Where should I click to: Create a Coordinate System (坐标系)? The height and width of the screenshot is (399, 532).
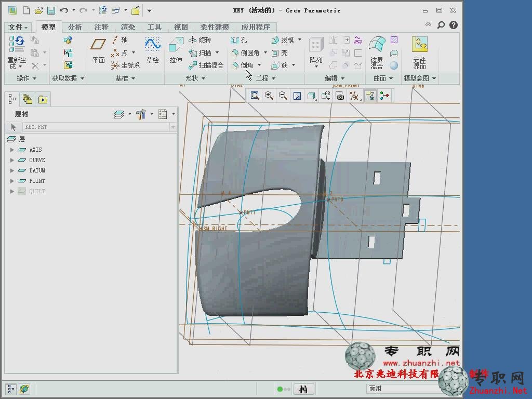pyautogui.click(x=125, y=65)
